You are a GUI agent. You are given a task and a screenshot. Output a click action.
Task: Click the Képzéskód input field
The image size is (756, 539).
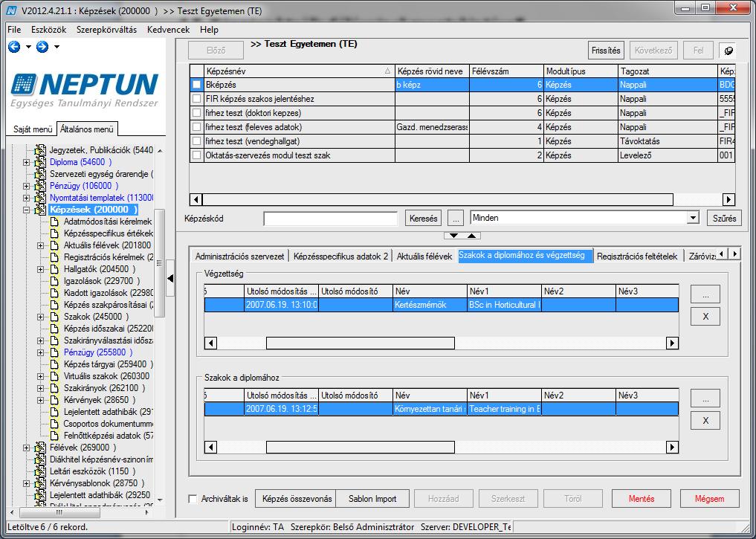[x=331, y=219]
